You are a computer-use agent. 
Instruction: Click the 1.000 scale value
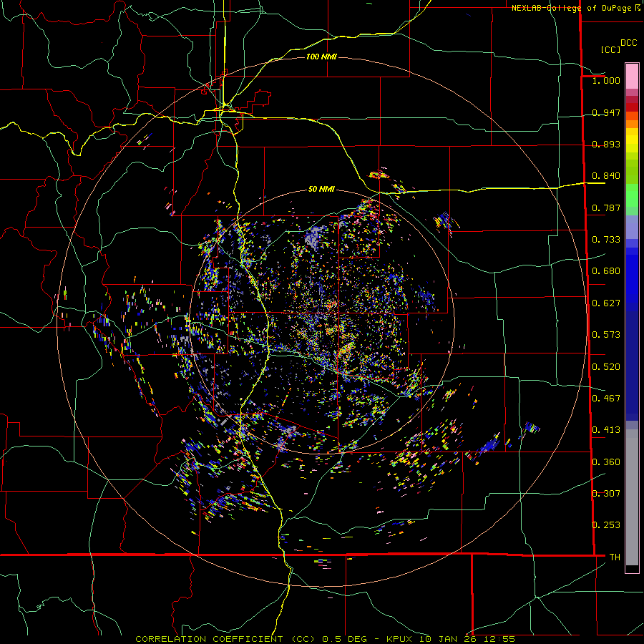pos(606,80)
